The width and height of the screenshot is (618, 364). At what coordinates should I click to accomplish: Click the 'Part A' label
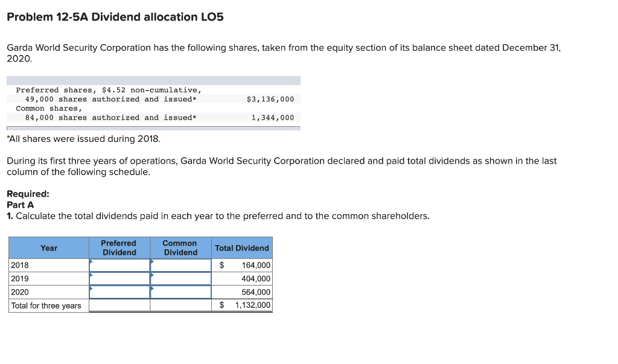click(21, 205)
